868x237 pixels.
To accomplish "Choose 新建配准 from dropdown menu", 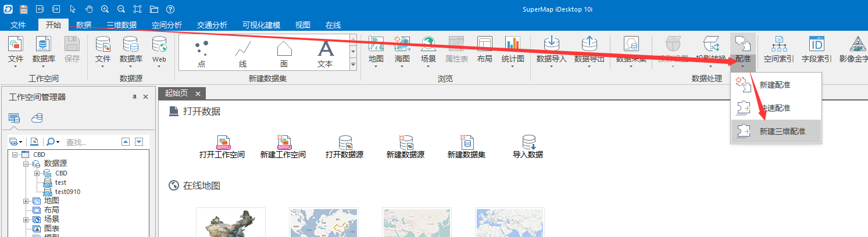I will [x=776, y=85].
